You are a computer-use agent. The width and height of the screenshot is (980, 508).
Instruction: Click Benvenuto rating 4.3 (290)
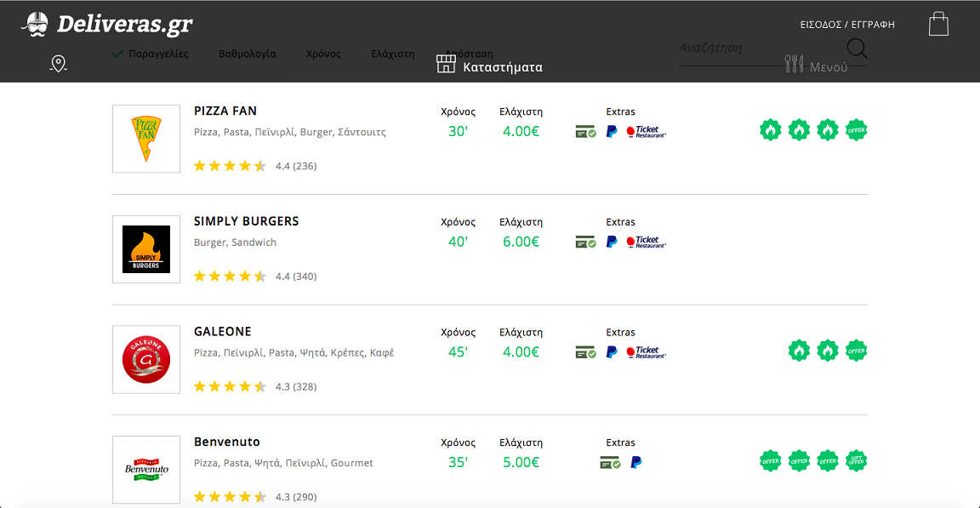(255, 497)
